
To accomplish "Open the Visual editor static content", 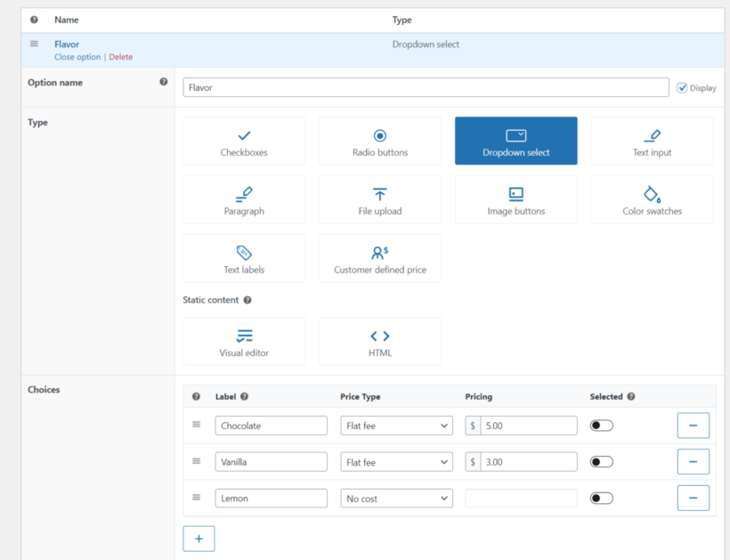I will point(244,341).
